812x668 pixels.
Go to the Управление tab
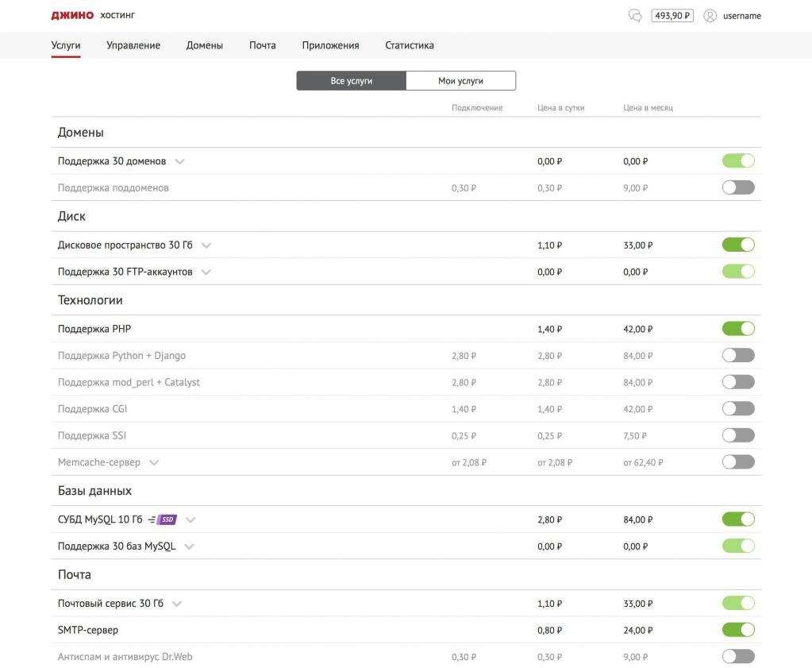pos(133,45)
